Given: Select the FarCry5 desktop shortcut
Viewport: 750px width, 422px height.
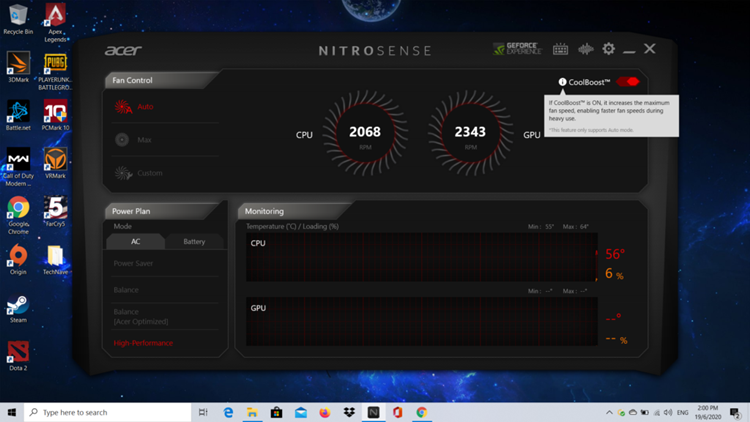Looking at the screenshot, I should (x=55, y=211).
